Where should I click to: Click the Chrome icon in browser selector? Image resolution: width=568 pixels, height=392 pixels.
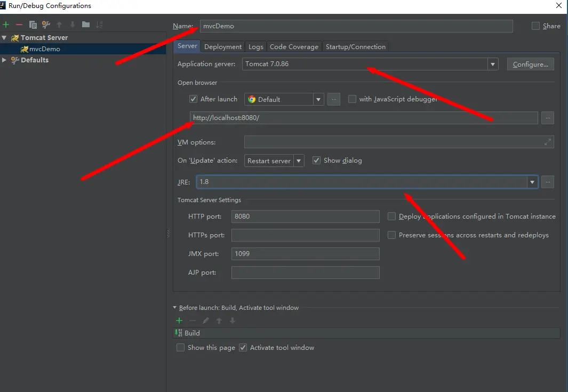pos(252,99)
